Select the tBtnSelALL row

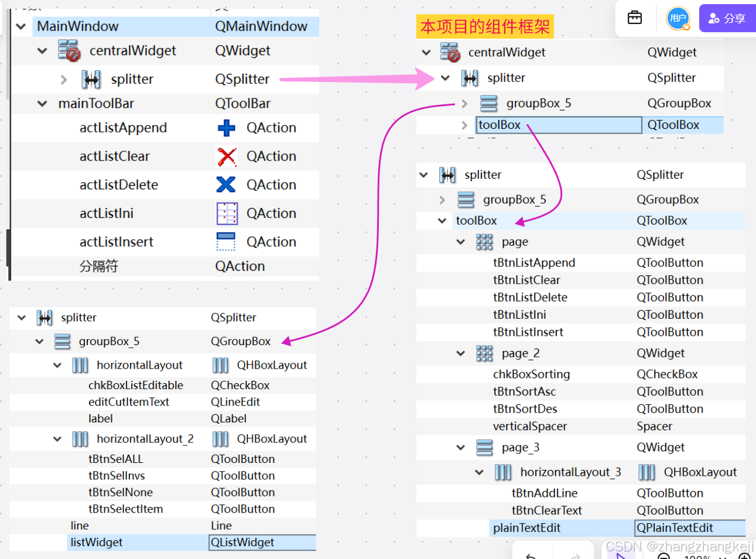coord(163,459)
